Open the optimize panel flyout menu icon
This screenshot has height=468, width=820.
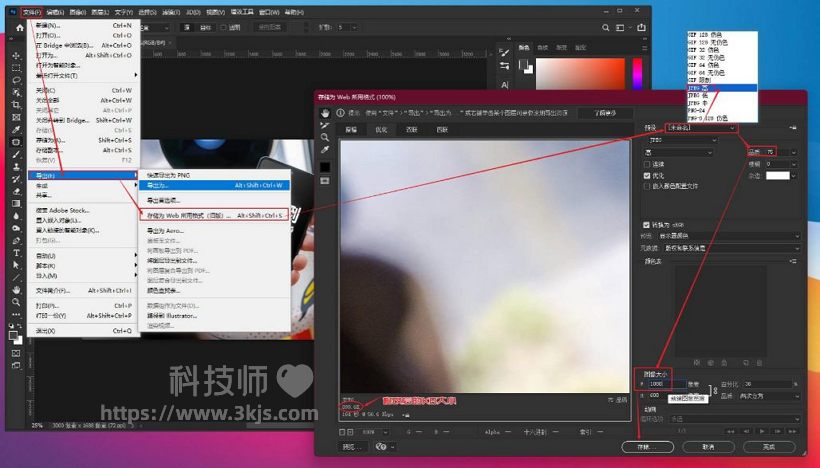coord(793,128)
